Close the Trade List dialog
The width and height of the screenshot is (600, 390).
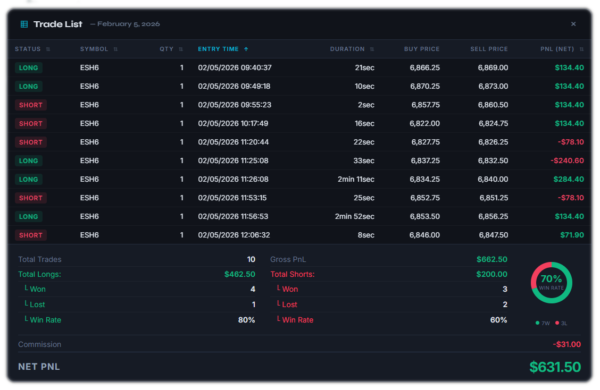[x=573, y=24]
